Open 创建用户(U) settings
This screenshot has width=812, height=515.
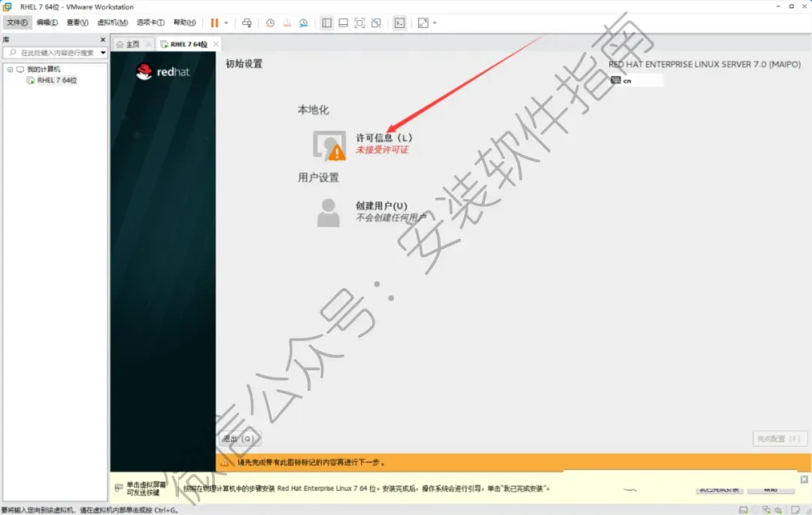[381, 205]
